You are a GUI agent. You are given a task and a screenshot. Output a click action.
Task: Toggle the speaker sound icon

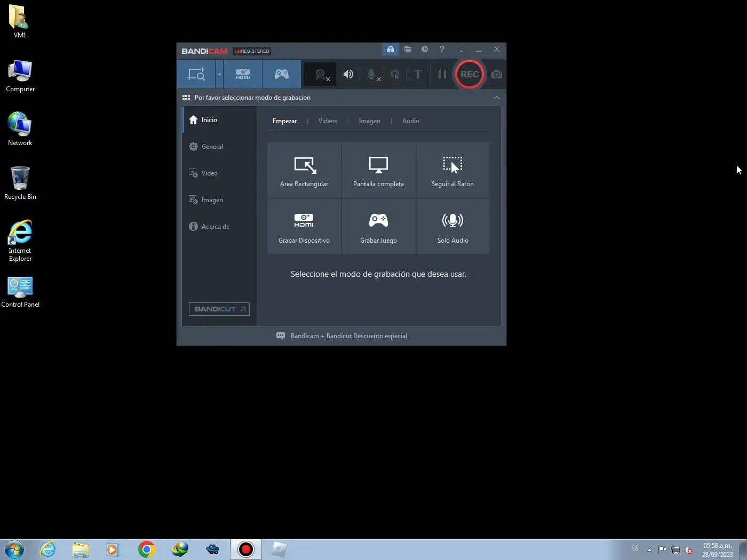pyautogui.click(x=348, y=74)
